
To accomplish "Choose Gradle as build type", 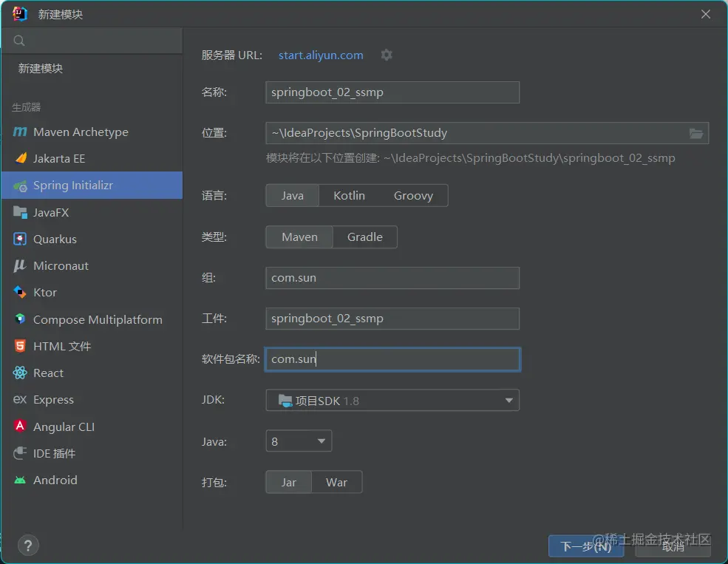I will pos(365,237).
